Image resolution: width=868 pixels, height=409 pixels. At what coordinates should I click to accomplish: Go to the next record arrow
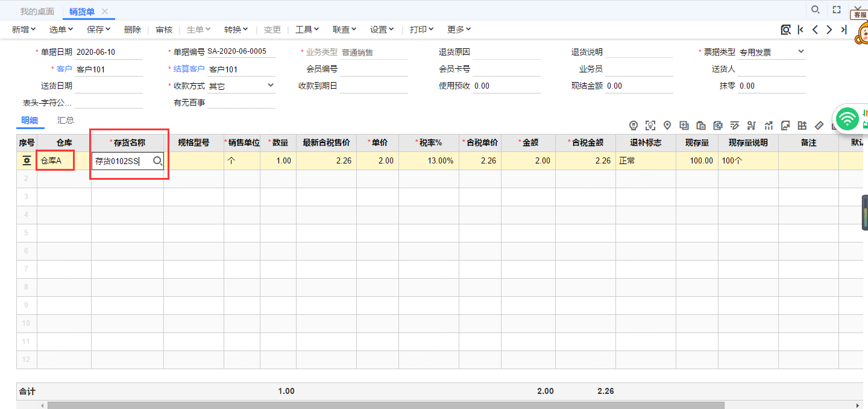(829, 30)
